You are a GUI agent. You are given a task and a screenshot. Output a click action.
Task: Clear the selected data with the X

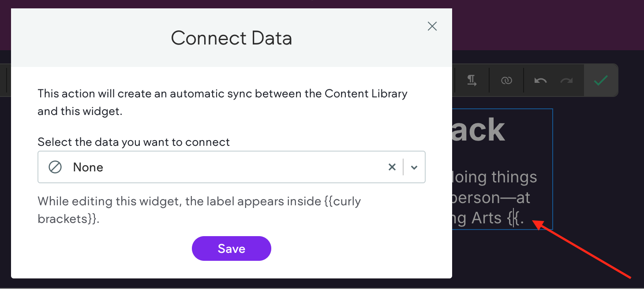point(392,167)
